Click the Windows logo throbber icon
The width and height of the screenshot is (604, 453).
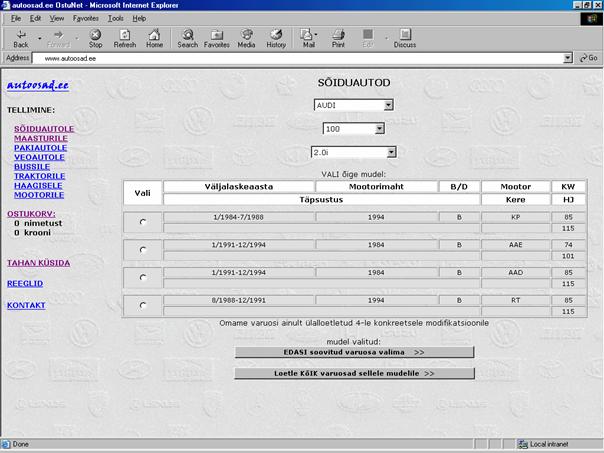coord(591,18)
